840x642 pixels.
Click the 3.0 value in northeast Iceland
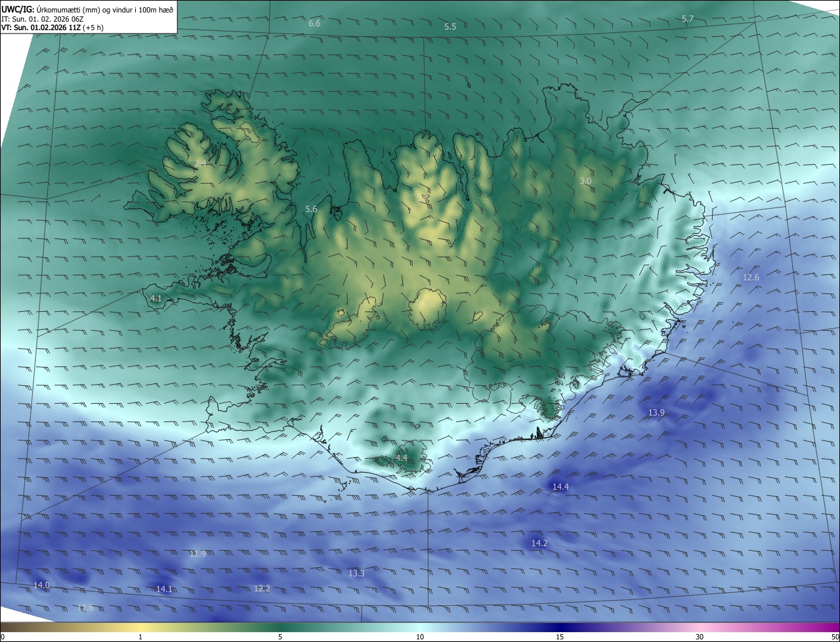pyautogui.click(x=586, y=181)
